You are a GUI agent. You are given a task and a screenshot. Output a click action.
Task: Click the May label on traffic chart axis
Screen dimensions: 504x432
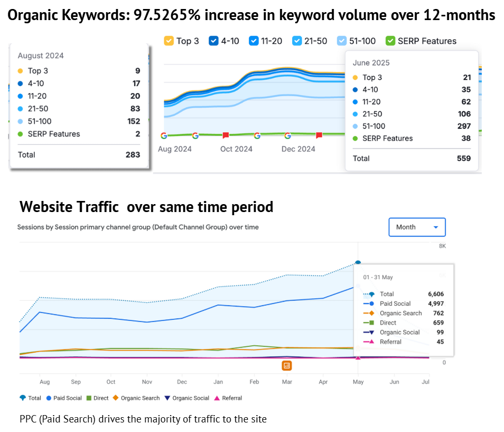pyautogui.click(x=358, y=382)
